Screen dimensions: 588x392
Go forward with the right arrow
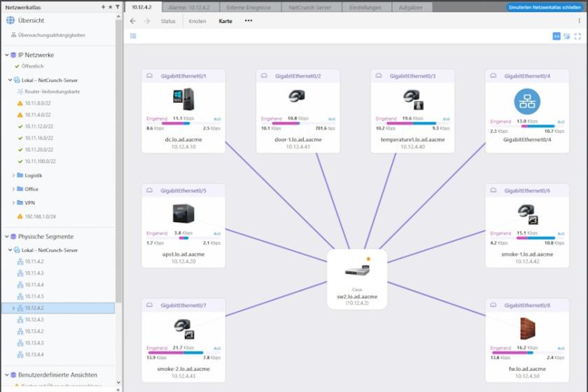coord(147,21)
